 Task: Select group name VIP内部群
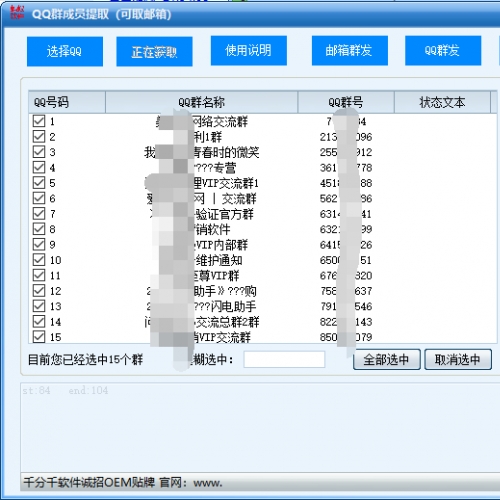[x=221, y=245]
